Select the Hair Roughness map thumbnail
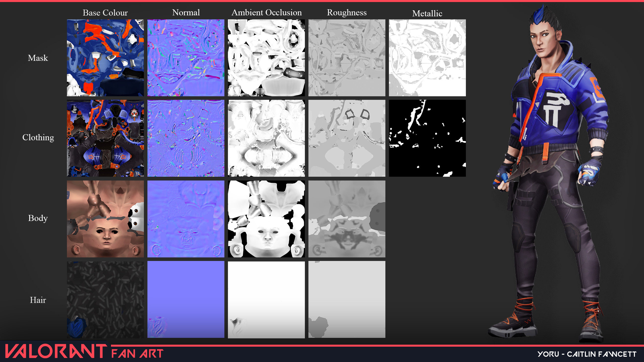The width and height of the screenshot is (644, 362). click(347, 299)
